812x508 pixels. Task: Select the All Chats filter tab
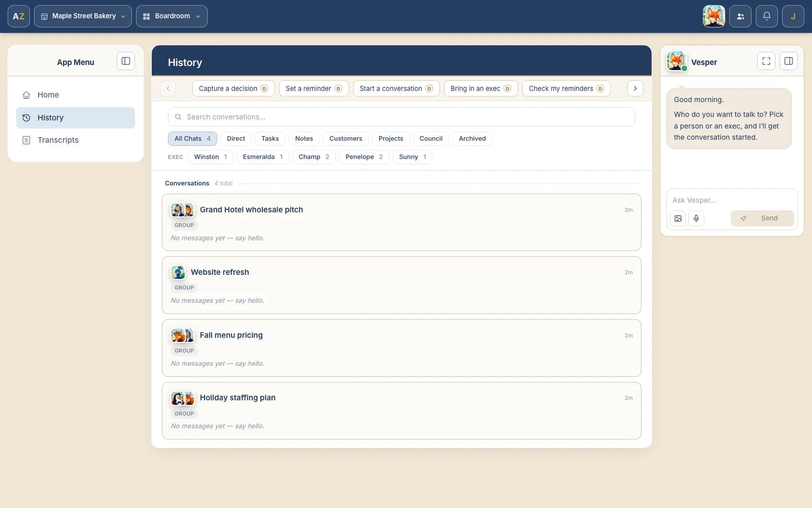click(192, 139)
